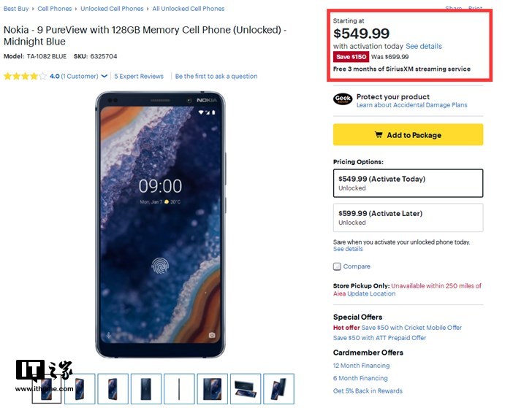Click the star rating icons
The image size is (532, 408).
click(25, 76)
